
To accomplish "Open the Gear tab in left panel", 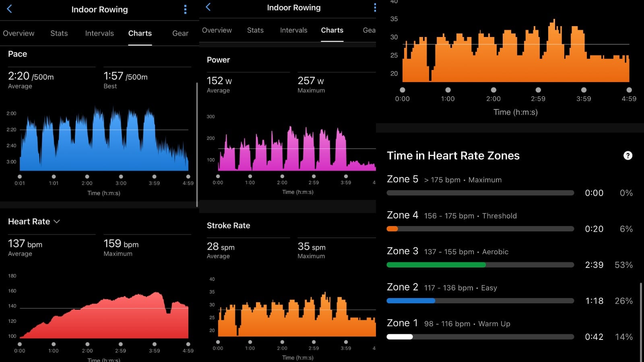I will coord(180,33).
